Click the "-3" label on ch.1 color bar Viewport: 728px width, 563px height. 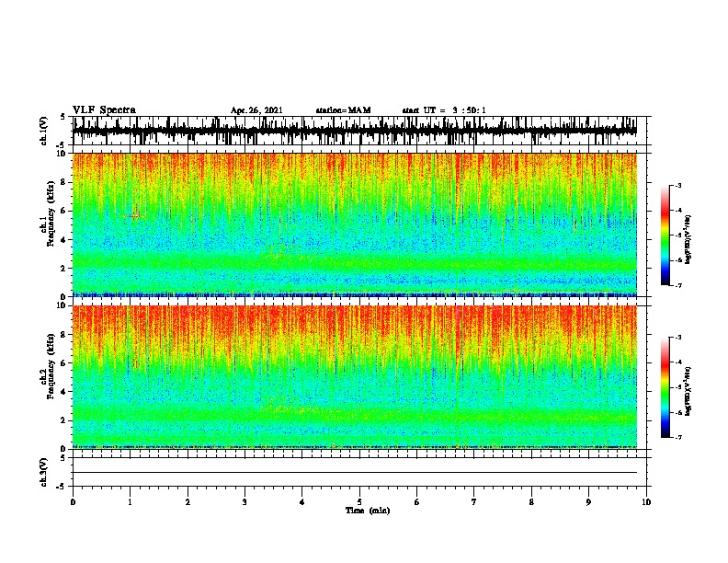point(678,186)
